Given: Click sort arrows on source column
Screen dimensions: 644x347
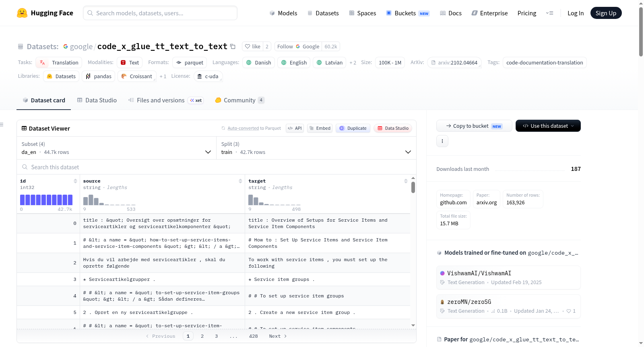Looking at the screenshot, I should pos(240,181).
